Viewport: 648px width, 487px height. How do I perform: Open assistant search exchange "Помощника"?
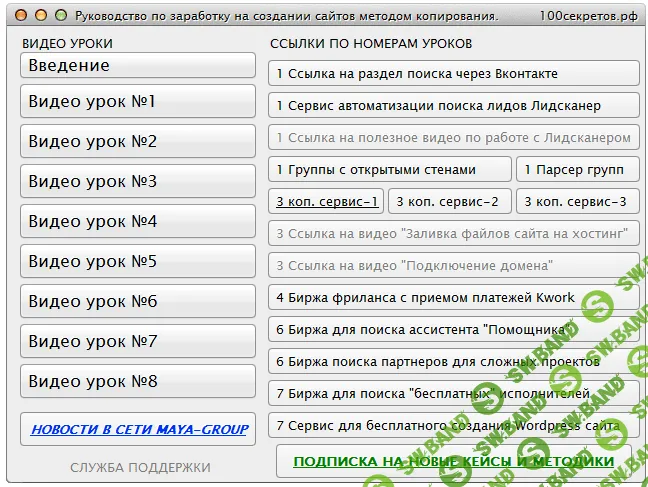coord(453,330)
